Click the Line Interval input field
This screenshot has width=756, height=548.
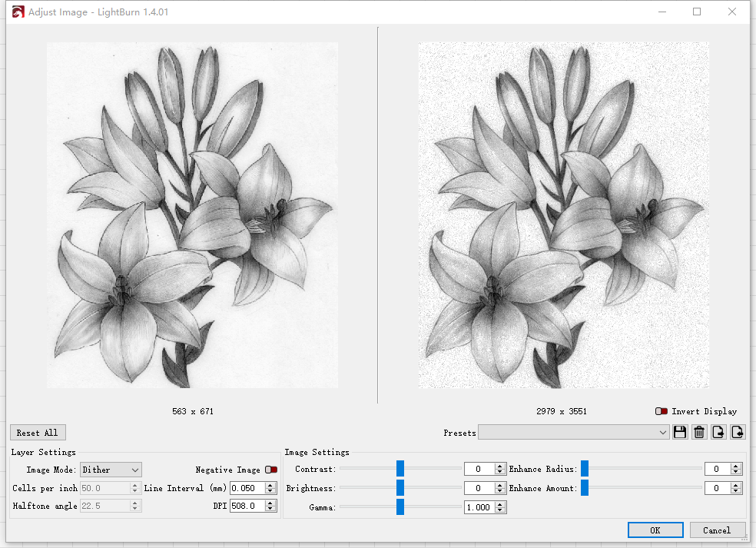tap(247, 488)
